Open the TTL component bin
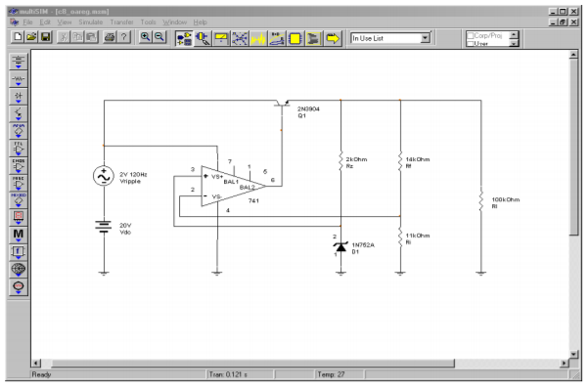The height and width of the screenshot is (387, 588). click(19, 149)
